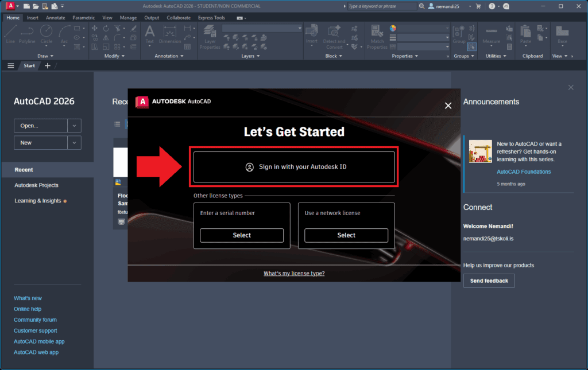
Task: Expand the Open button dropdown arrow
Action: coord(74,126)
